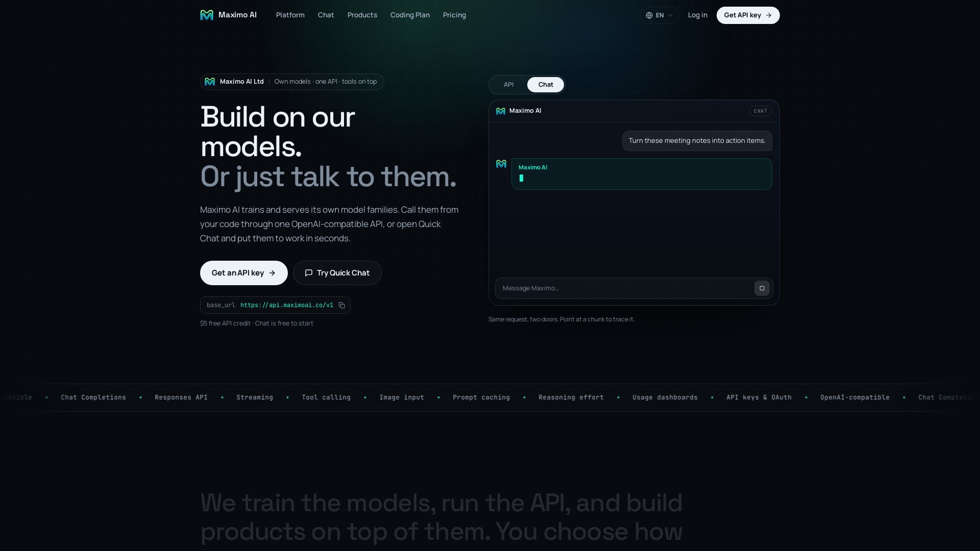980x551 pixels.
Task: Click the Maximo logo in chat panel header
Action: tap(501, 111)
